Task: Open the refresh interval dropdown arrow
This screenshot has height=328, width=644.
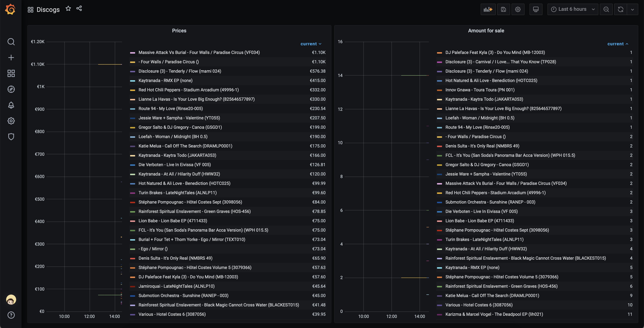Action: click(632, 10)
